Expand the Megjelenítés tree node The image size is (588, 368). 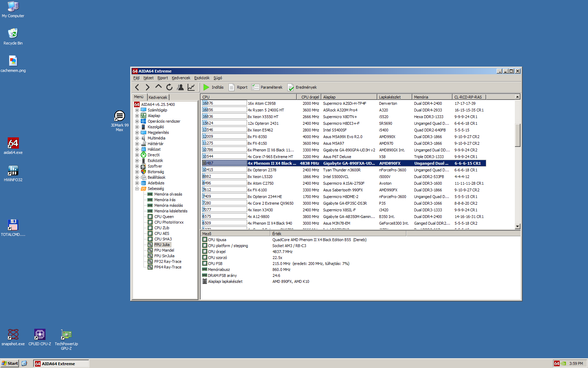coord(137,132)
